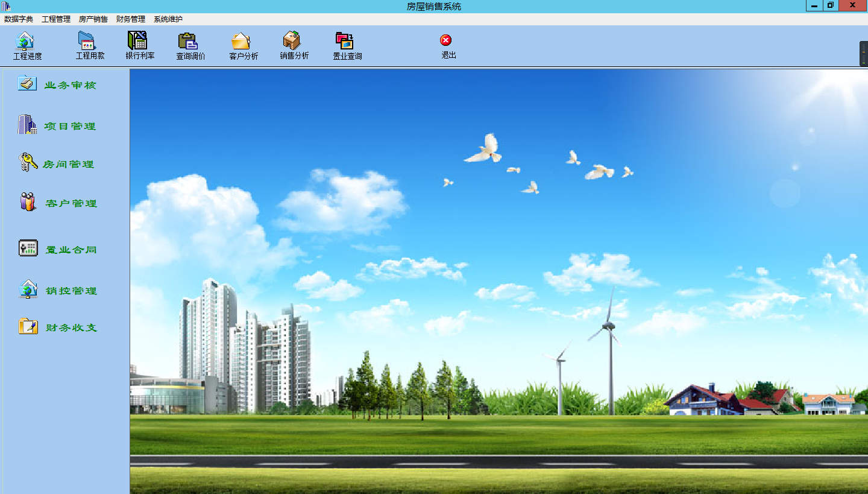
Task: Click the red 退出 exit icon
Action: click(446, 40)
